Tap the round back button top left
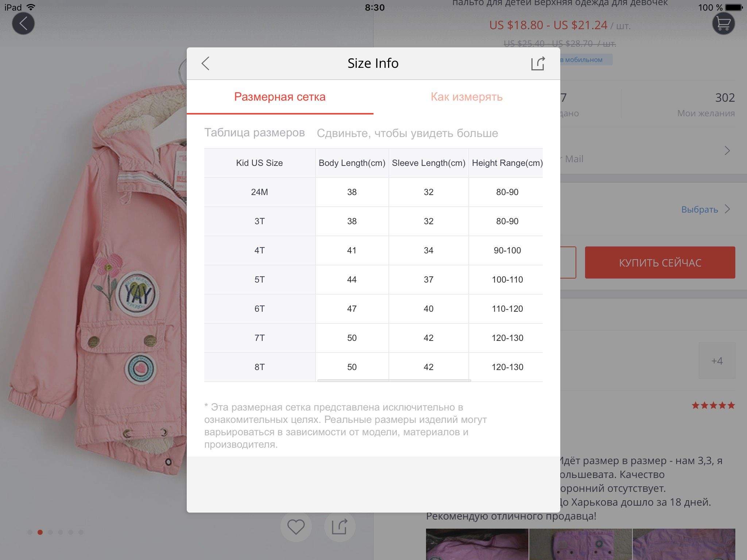This screenshot has width=747, height=560. (23, 23)
